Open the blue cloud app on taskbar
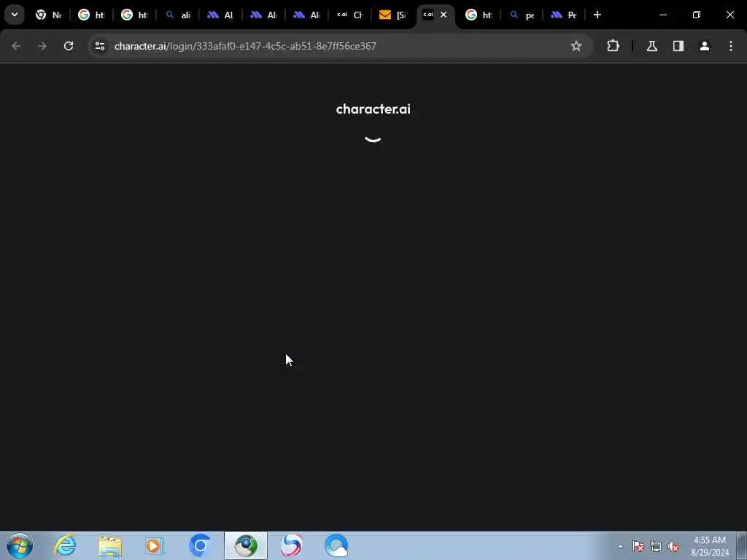Screen dimensions: 747x560 click(x=336, y=545)
